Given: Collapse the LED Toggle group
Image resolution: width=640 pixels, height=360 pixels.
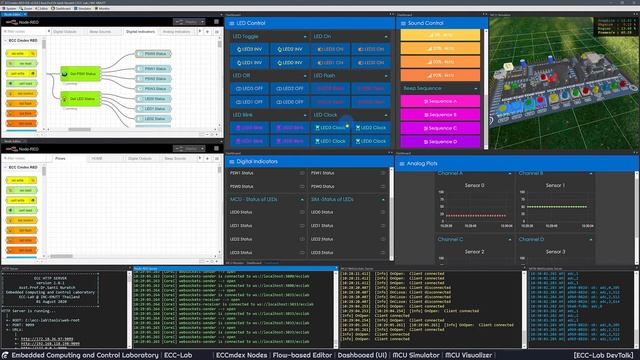Looking at the screenshot, I should [x=305, y=37].
